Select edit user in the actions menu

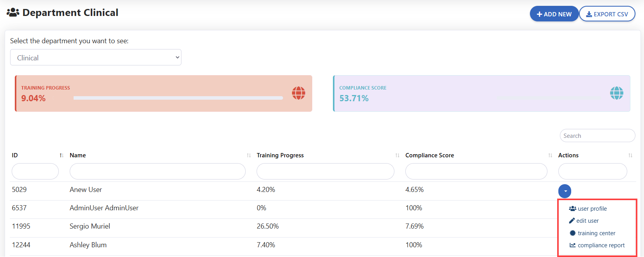[587, 221]
